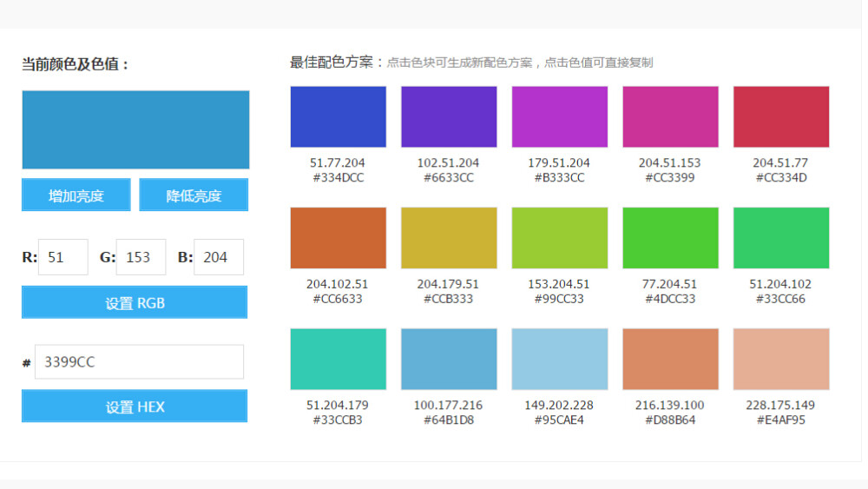Choose the orange #CC6633 color swatch
The image size is (868, 489).
tap(338, 238)
